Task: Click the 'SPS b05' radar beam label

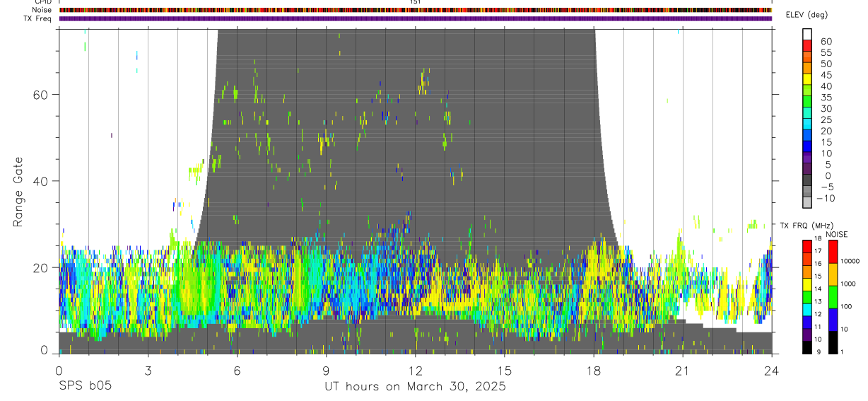Action: pos(84,387)
